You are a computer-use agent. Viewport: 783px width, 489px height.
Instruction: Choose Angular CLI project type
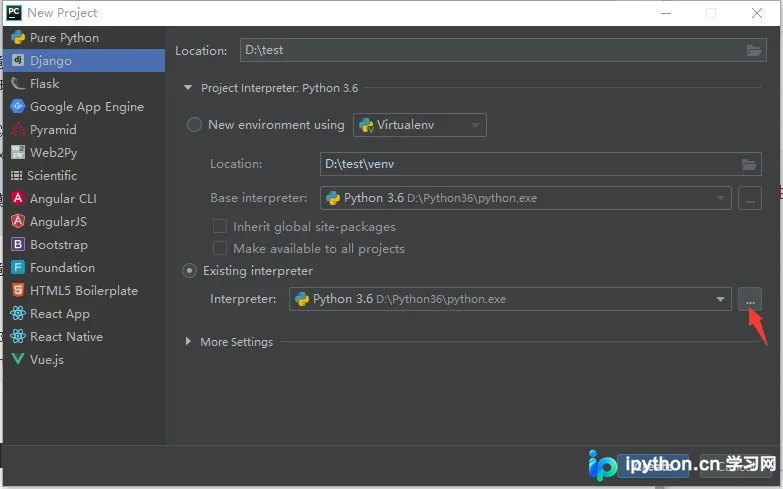coord(84,198)
